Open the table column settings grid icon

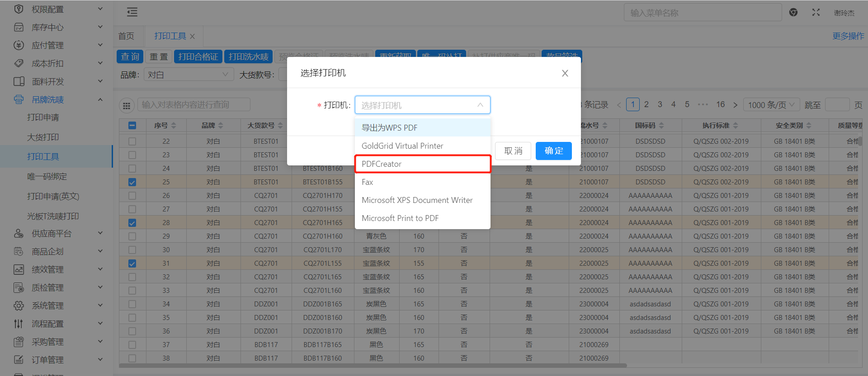click(127, 105)
